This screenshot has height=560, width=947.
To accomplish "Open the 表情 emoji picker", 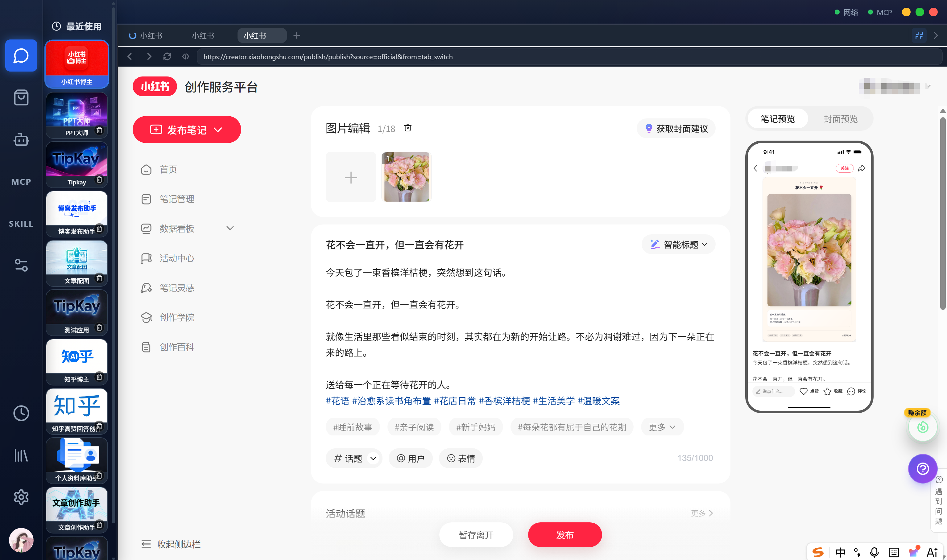I will point(461,458).
